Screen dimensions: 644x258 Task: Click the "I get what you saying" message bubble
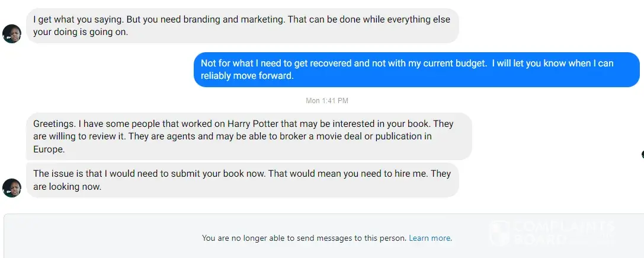[x=242, y=26]
